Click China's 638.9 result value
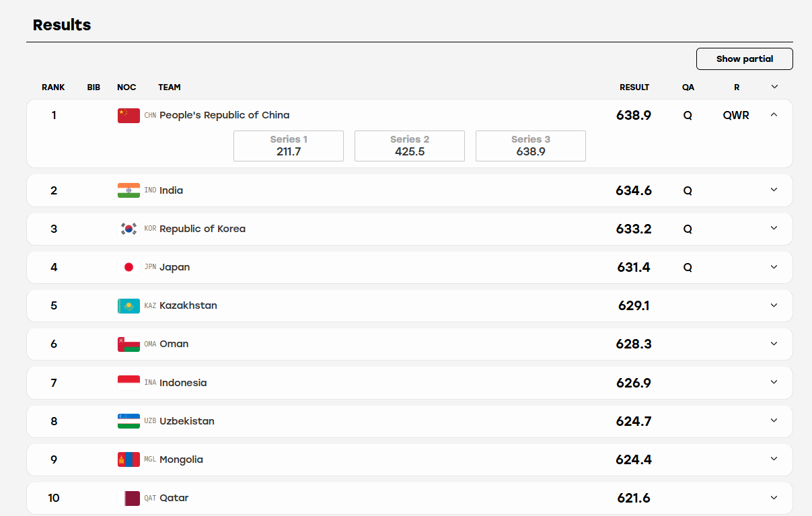812x516 pixels. pos(634,115)
